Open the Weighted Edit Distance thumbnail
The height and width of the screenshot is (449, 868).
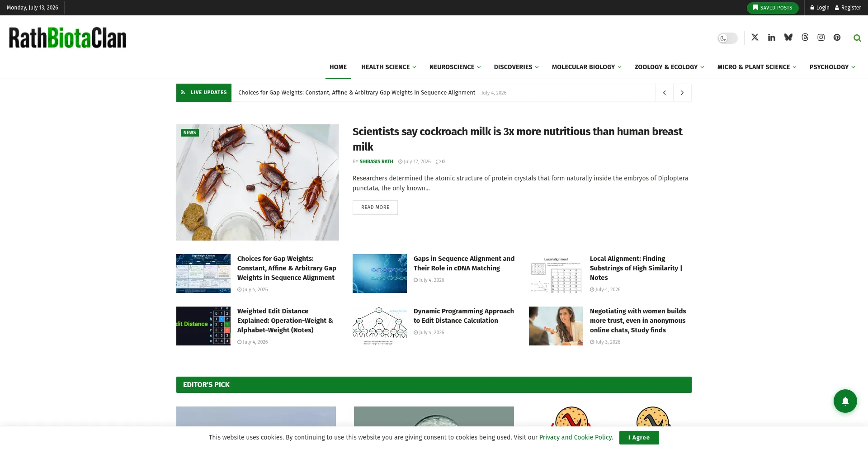(203, 326)
